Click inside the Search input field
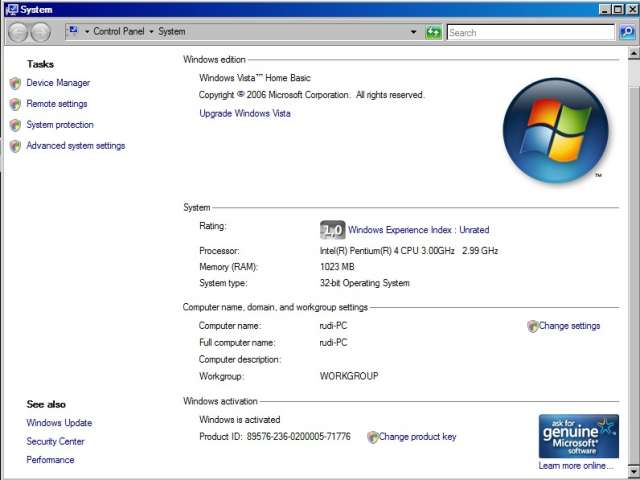The height and width of the screenshot is (480, 640). point(531,32)
